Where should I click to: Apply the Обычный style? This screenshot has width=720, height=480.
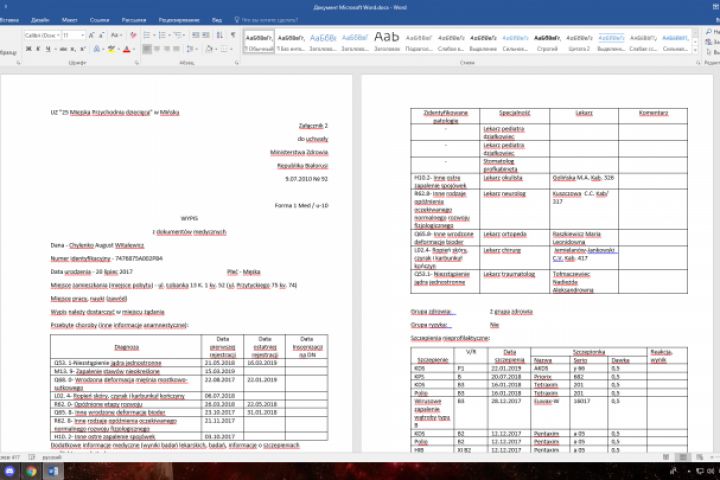[259, 42]
